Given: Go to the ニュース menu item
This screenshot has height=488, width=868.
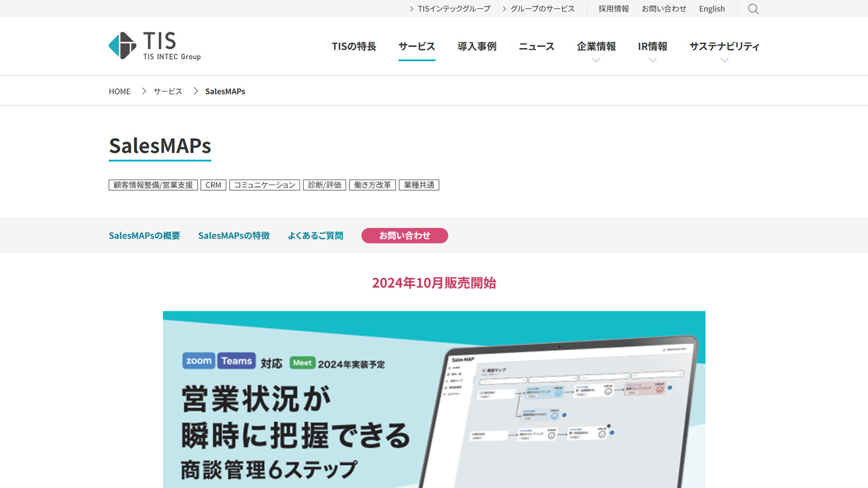Looking at the screenshot, I should tap(537, 46).
